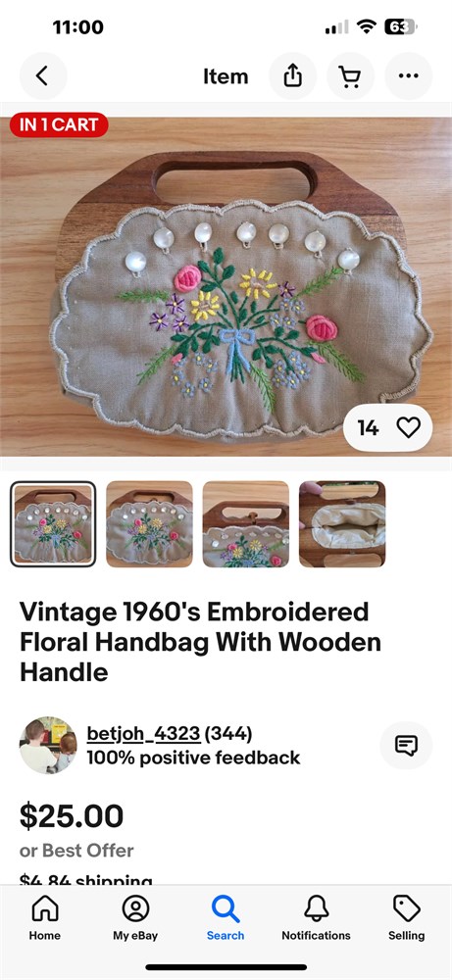The height and width of the screenshot is (980, 452).
Task: Open the shopping cart icon
Action: 350,76
